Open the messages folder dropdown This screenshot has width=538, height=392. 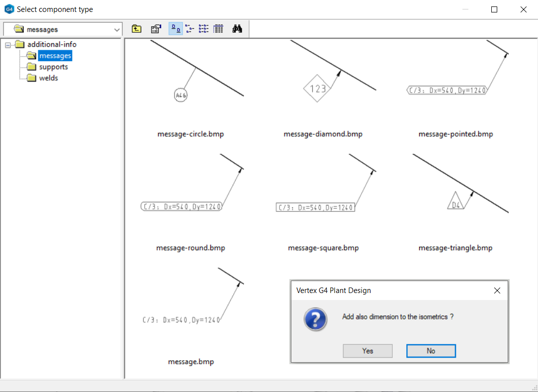click(117, 30)
